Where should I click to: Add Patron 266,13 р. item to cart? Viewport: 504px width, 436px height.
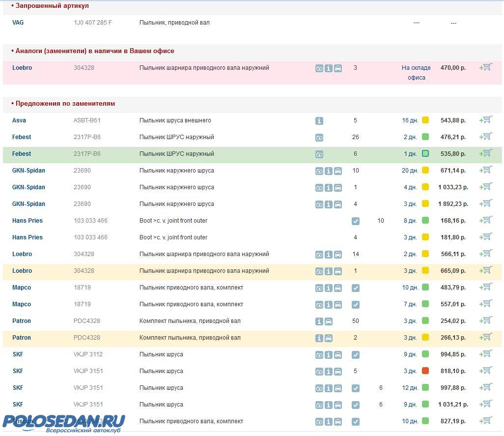point(486,337)
